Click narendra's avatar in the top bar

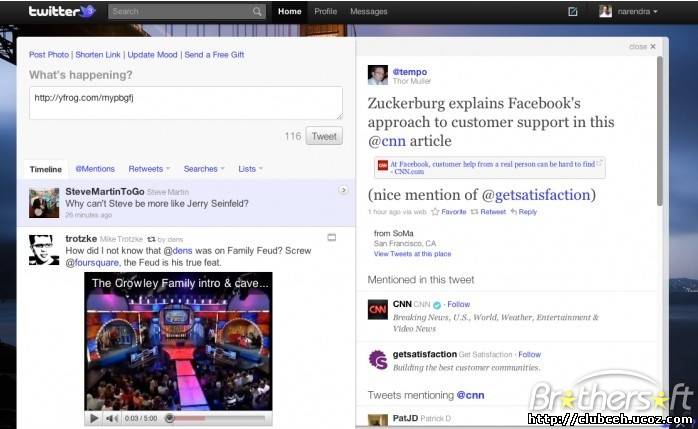605,12
